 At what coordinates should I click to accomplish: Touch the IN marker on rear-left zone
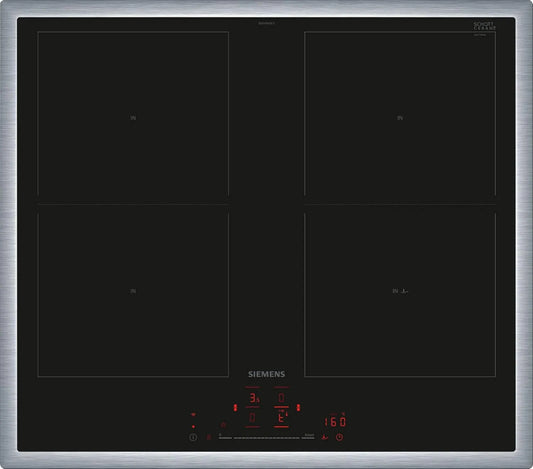coord(133,118)
